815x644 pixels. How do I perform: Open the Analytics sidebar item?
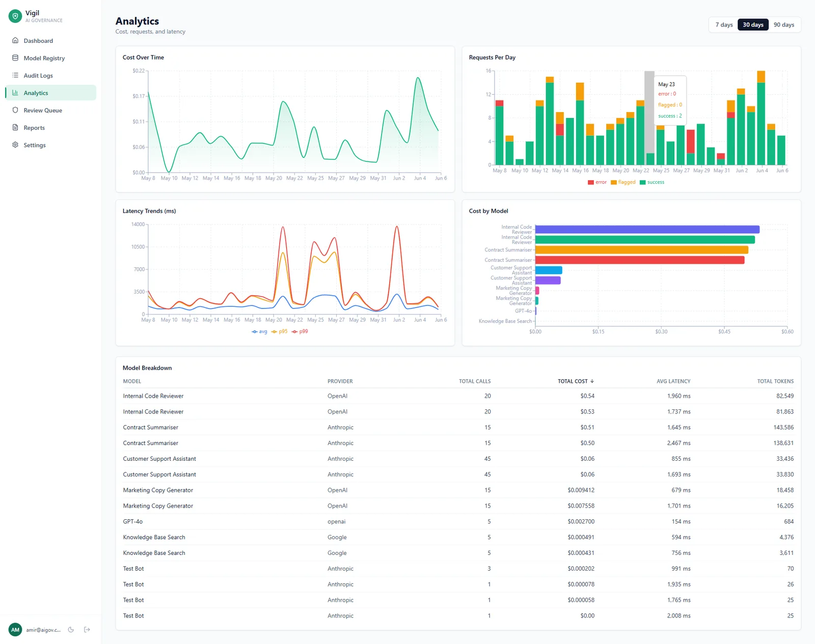pyautogui.click(x=50, y=93)
